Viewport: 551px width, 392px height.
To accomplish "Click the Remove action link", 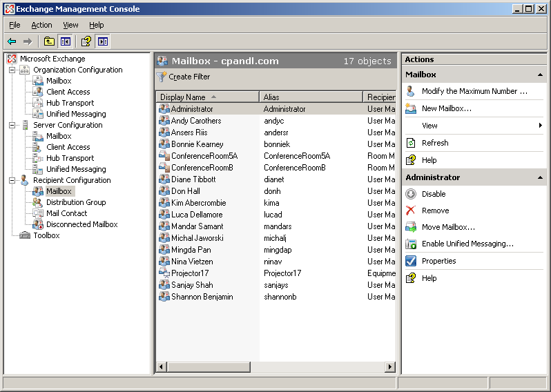I will pos(436,210).
